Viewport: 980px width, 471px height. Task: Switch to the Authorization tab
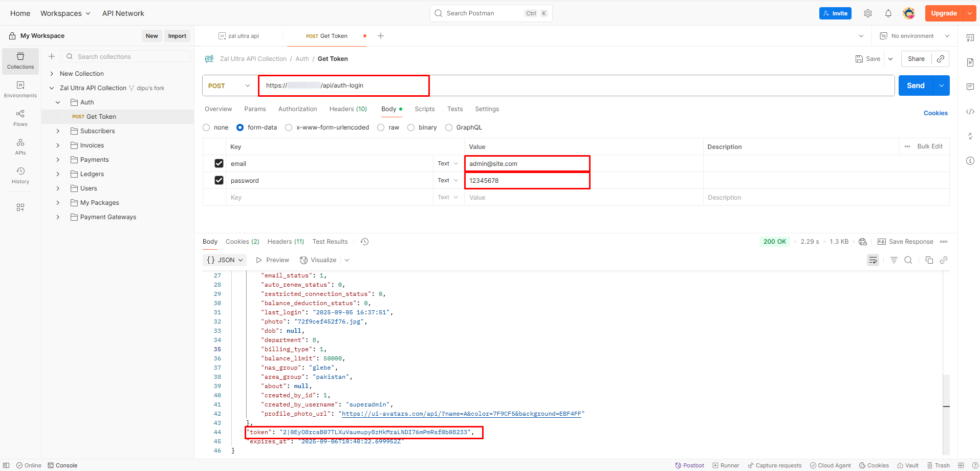298,109
